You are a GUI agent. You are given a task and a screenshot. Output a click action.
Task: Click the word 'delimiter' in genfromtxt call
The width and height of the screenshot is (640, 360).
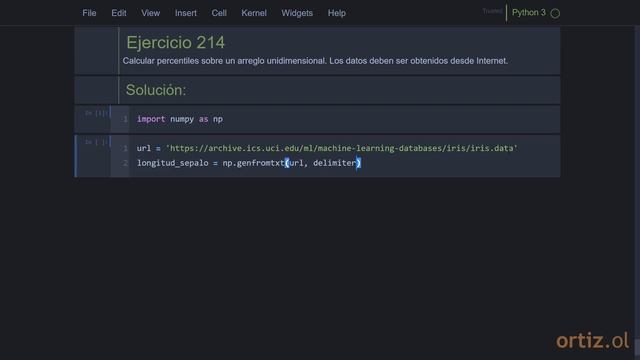coord(334,163)
